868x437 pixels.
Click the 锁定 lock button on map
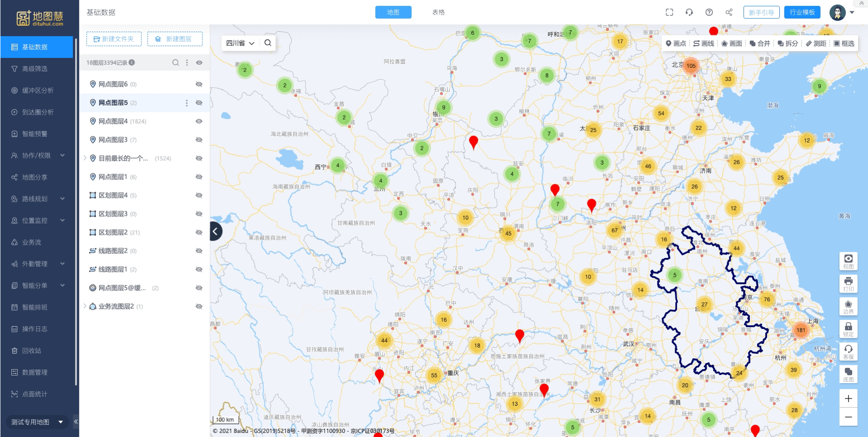[x=849, y=329]
